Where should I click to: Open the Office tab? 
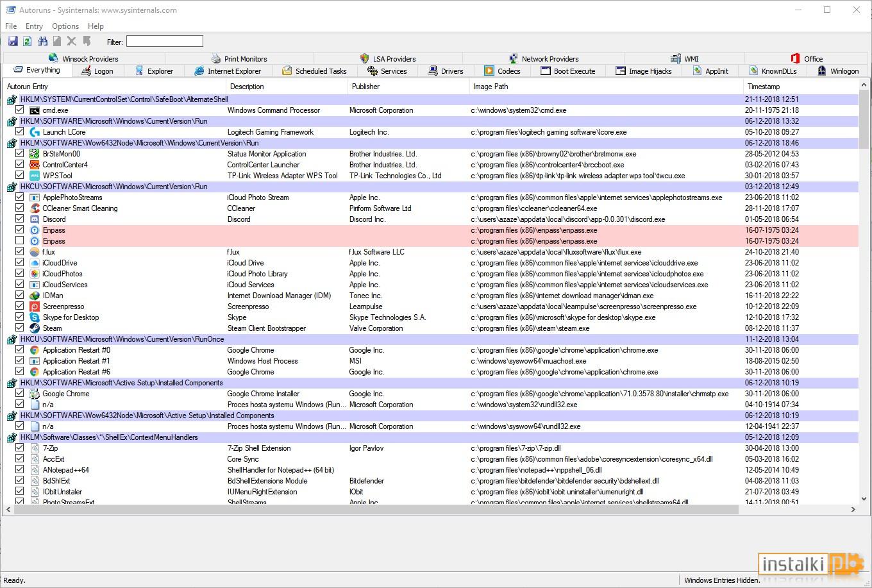[x=807, y=58]
